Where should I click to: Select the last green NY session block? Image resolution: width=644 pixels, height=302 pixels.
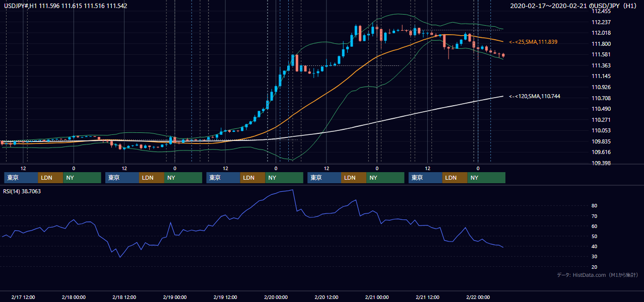[486, 178]
